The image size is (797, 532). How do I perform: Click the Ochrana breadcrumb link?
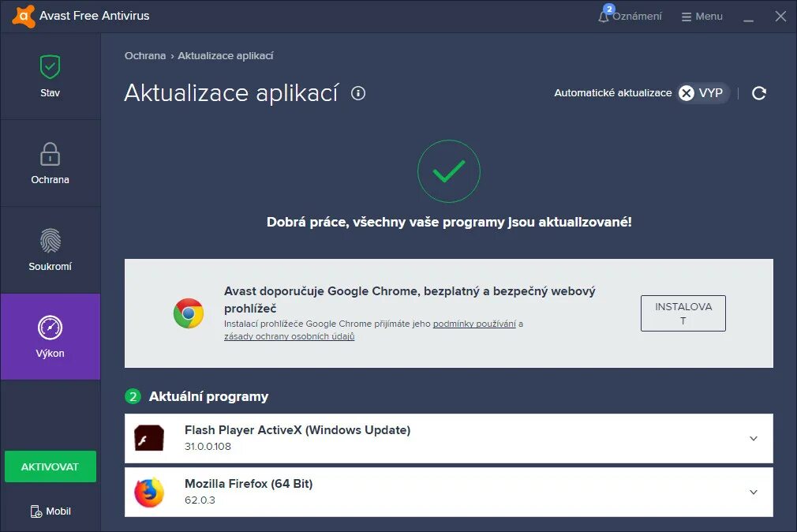[x=145, y=55]
